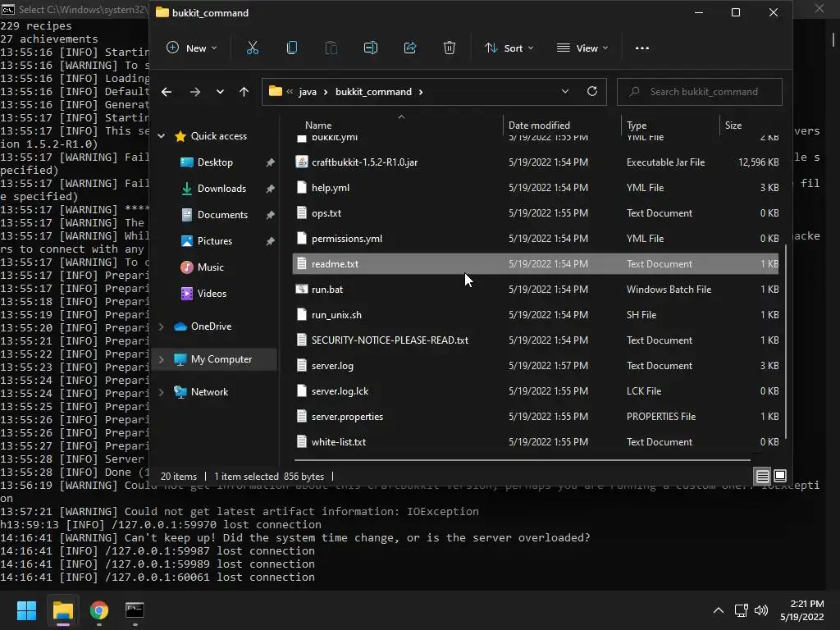The width and height of the screenshot is (840, 630).
Task: Click the Search bukkit_command field
Action: [699, 92]
